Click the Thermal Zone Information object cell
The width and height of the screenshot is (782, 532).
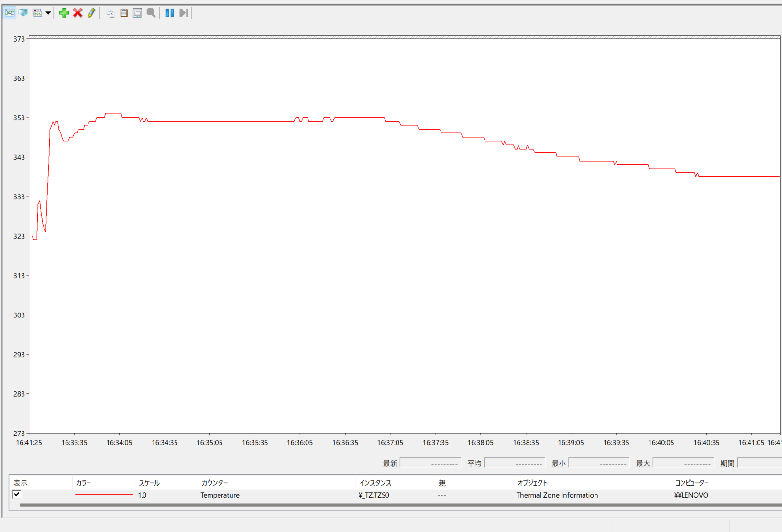[x=557, y=495]
